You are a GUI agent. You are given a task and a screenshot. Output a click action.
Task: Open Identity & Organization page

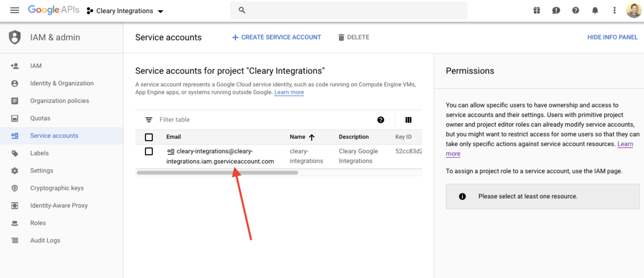[62, 83]
